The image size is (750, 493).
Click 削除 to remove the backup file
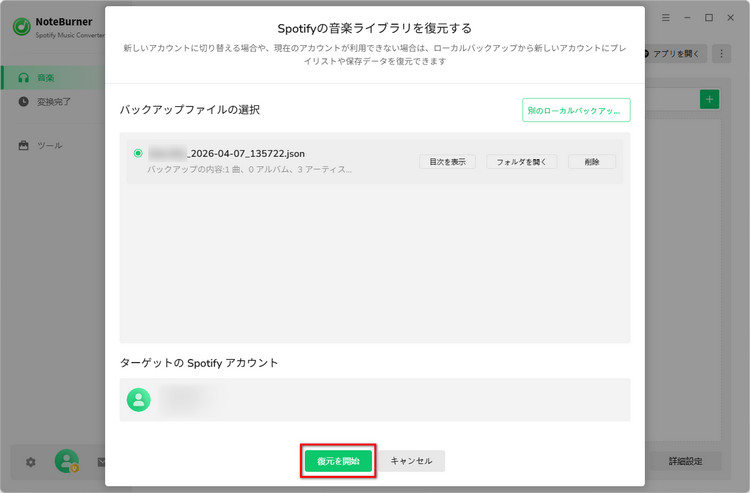[x=592, y=162]
